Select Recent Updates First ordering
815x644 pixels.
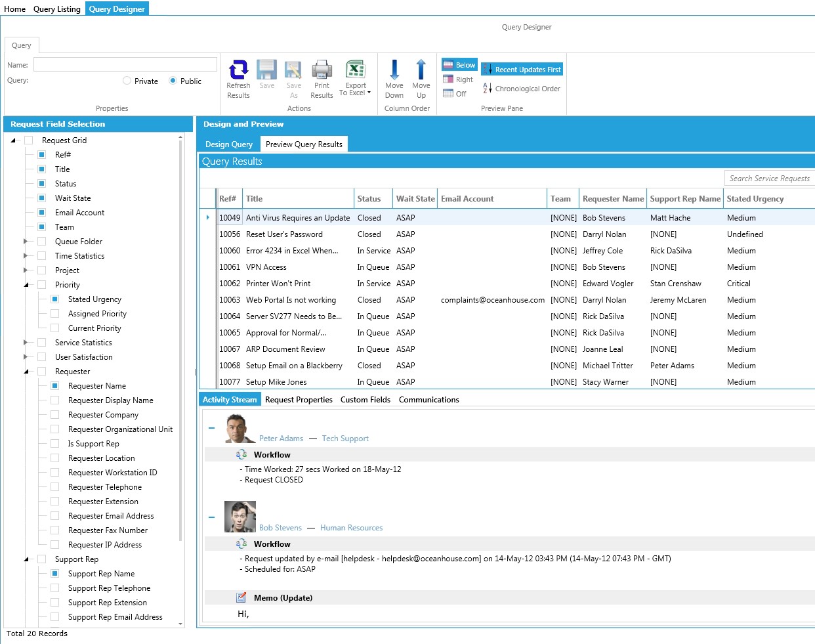[522, 70]
